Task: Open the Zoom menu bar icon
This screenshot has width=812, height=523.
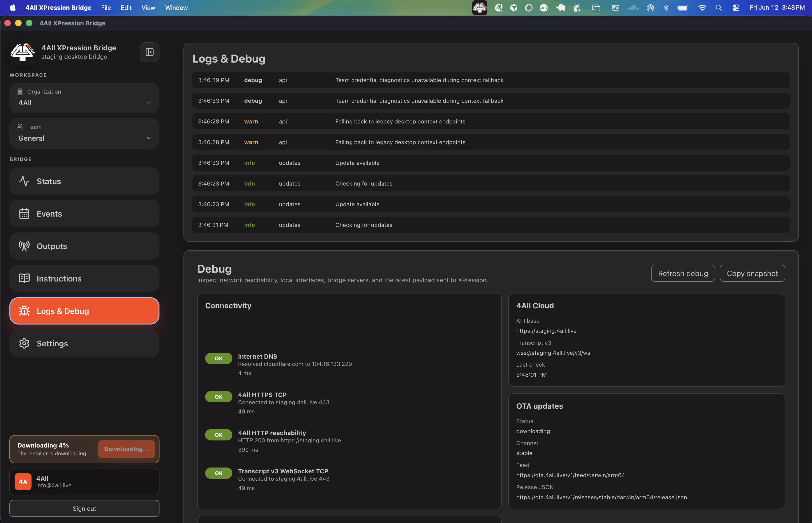Action: point(544,8)
